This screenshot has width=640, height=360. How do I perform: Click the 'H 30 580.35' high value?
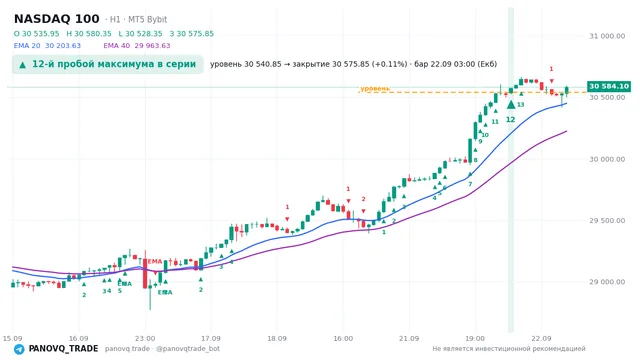pyautogui.click(x=89, y=33)
